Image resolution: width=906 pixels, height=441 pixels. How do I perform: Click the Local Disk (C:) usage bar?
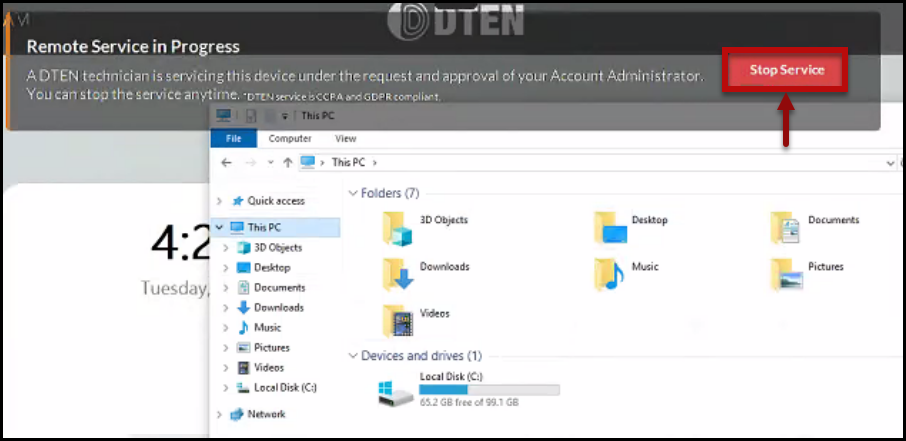489,390
